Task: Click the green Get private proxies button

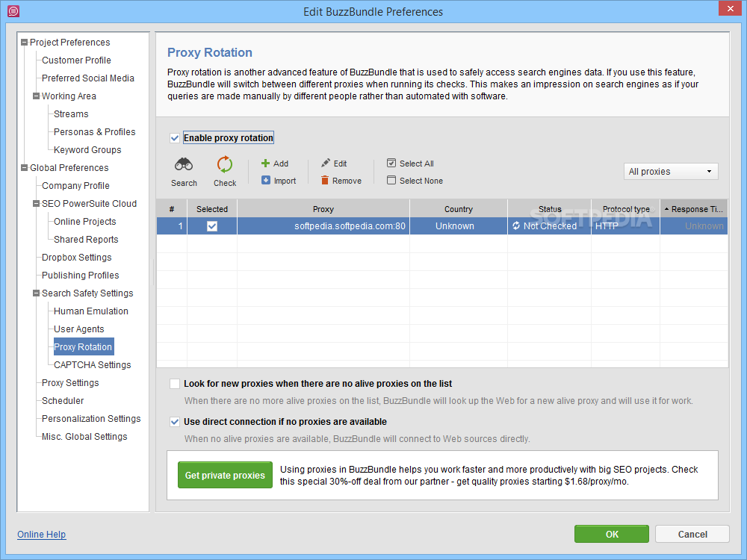Action: pos(225,475)
